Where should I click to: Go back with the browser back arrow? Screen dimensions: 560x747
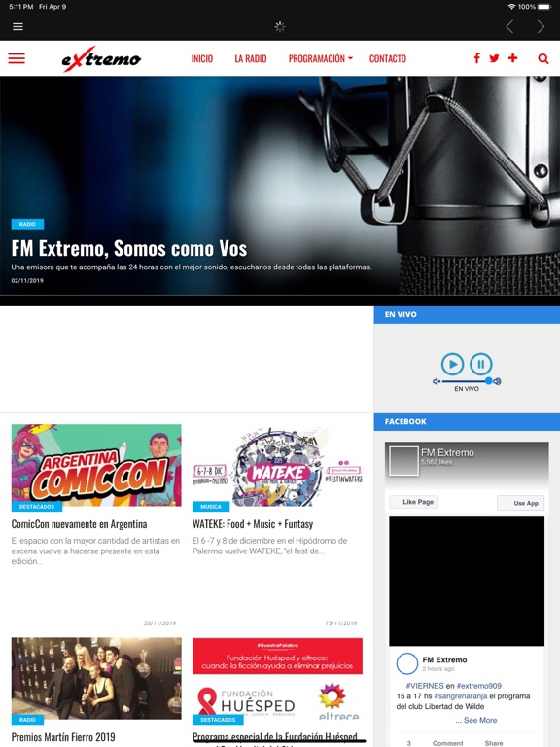click(x=509, y=26)
